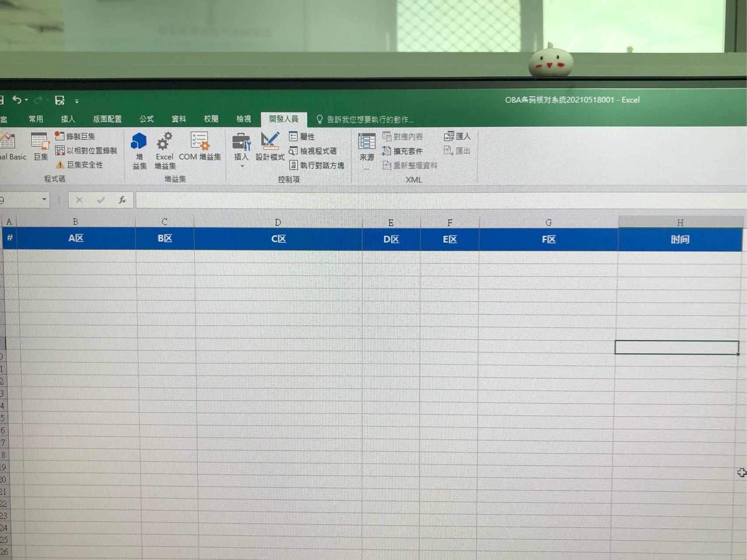Click the cancel X in the formula bar

(x=79, y=200)
